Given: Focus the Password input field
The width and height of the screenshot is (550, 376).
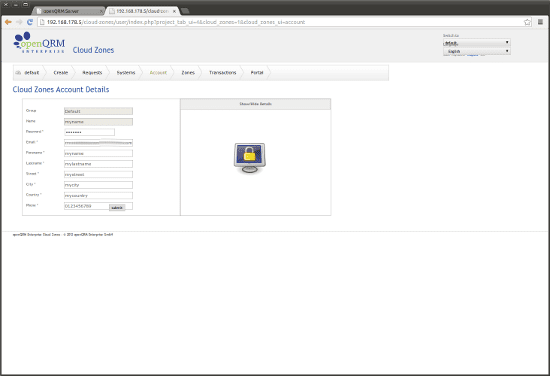Looking at the screenshot, I should coord(89,132).
